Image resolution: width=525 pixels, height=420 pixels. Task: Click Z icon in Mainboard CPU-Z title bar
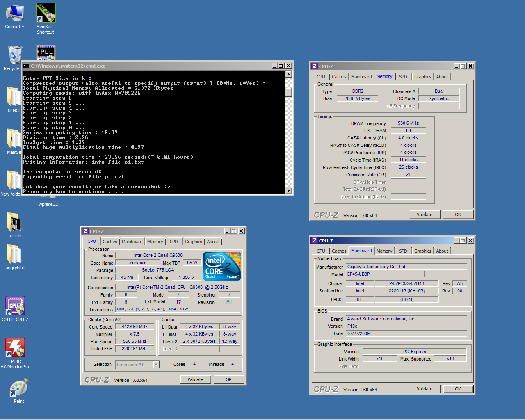click(315, 240)
